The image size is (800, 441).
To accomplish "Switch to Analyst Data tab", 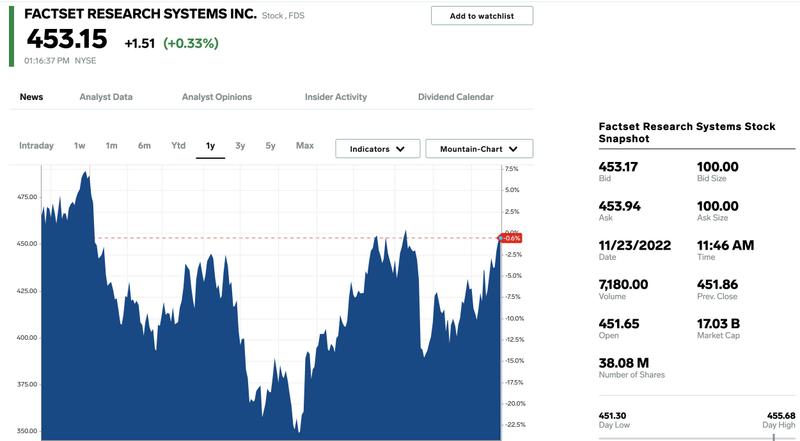I will tap(106, 97).
